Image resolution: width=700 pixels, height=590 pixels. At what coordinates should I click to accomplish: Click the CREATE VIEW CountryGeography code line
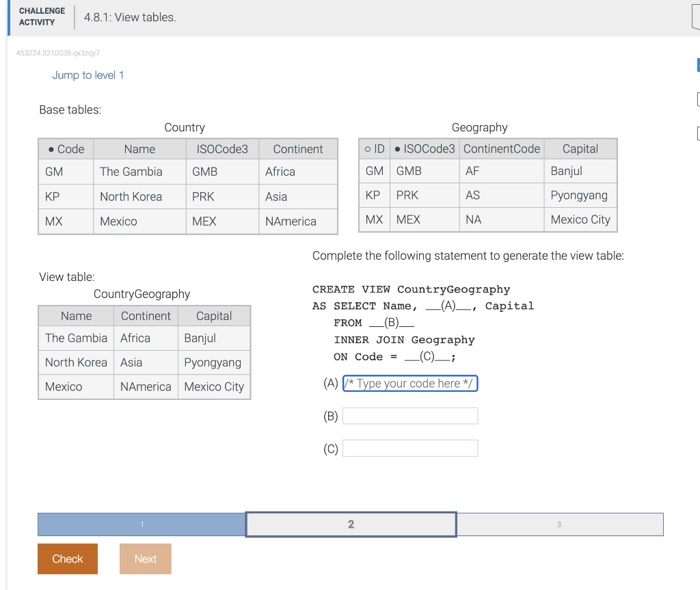(411, 289)
